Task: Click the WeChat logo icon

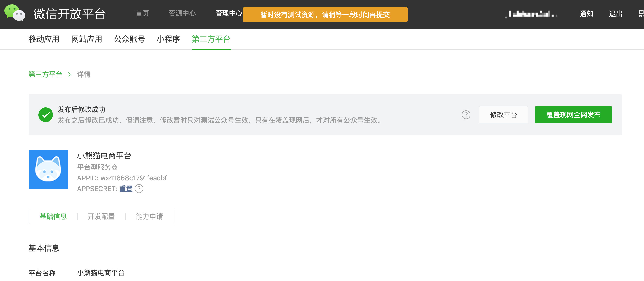Action: pos(15,13)
